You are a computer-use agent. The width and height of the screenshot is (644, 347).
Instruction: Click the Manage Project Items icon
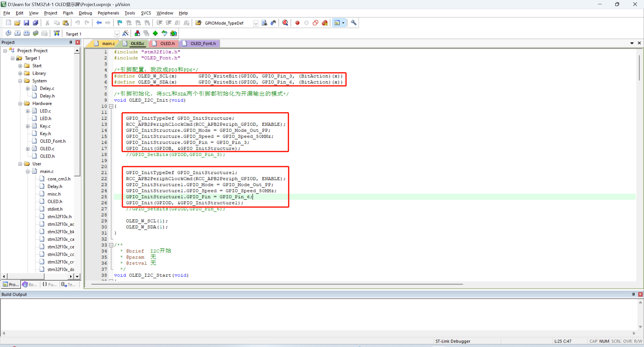137,33
